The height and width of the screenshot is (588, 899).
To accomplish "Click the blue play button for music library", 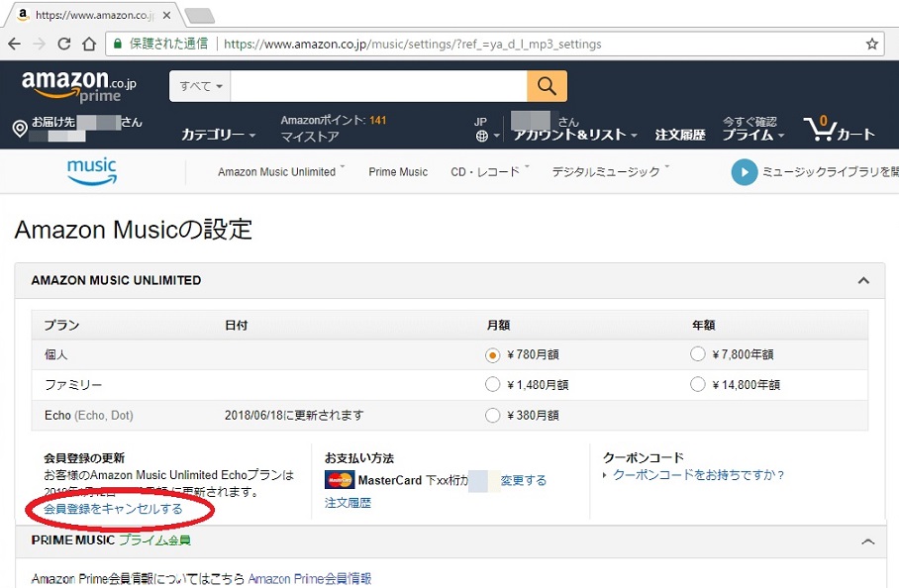I will coord(745,172).
